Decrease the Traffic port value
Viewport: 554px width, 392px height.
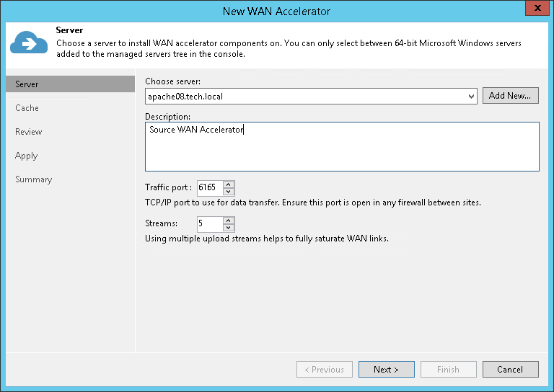[x=229, y=191]
